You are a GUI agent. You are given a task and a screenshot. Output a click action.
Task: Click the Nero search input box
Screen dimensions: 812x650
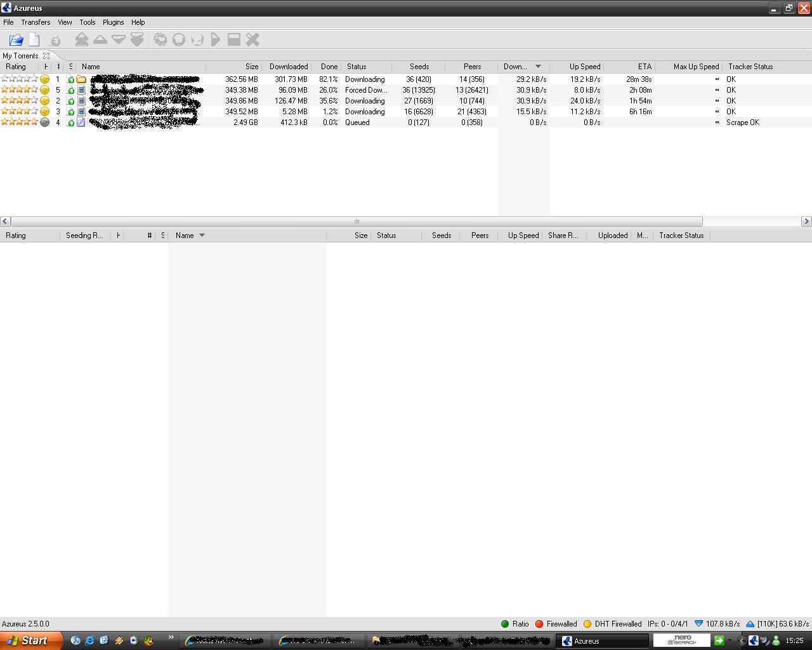681,640
